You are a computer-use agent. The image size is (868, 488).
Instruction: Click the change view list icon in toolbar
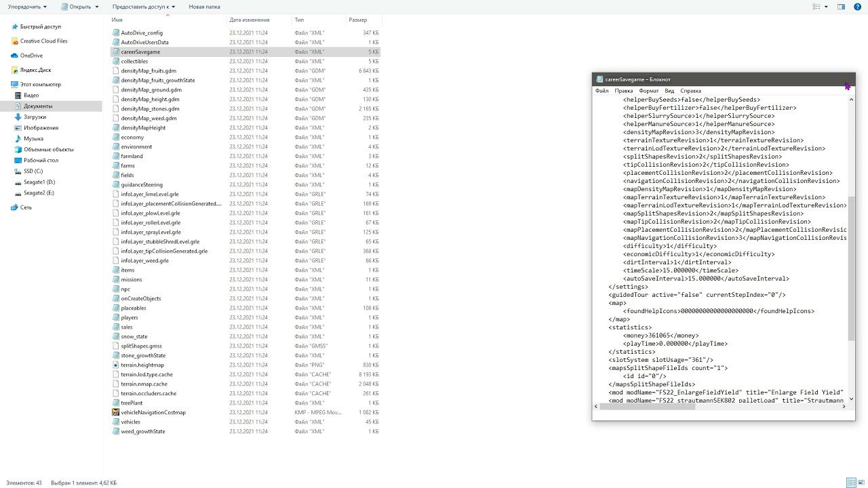click(815, 7)
